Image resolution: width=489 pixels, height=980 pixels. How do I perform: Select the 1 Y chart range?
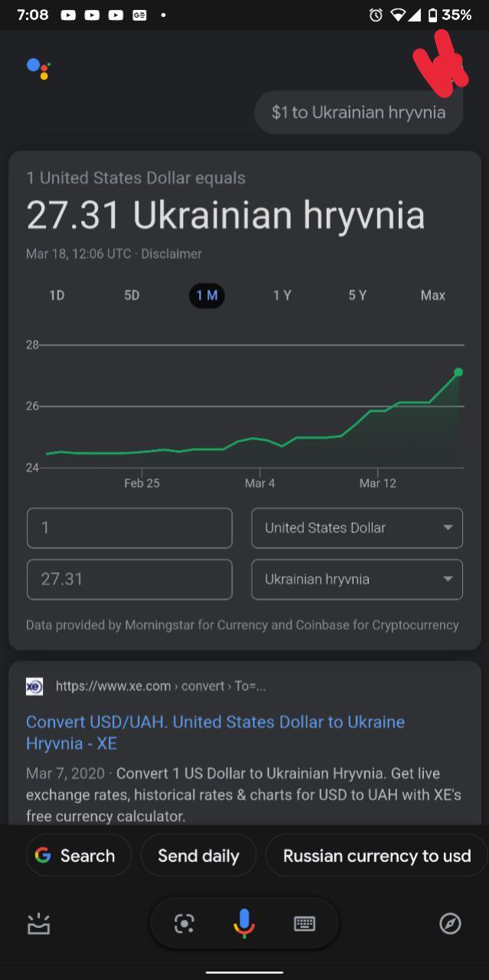click(x=282, y=296)
